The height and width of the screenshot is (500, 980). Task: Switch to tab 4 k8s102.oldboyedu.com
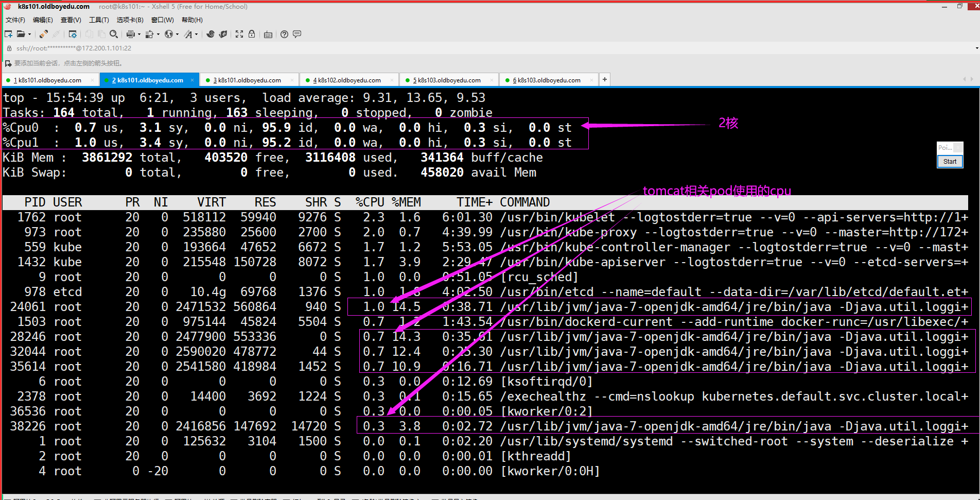(349, 80)
